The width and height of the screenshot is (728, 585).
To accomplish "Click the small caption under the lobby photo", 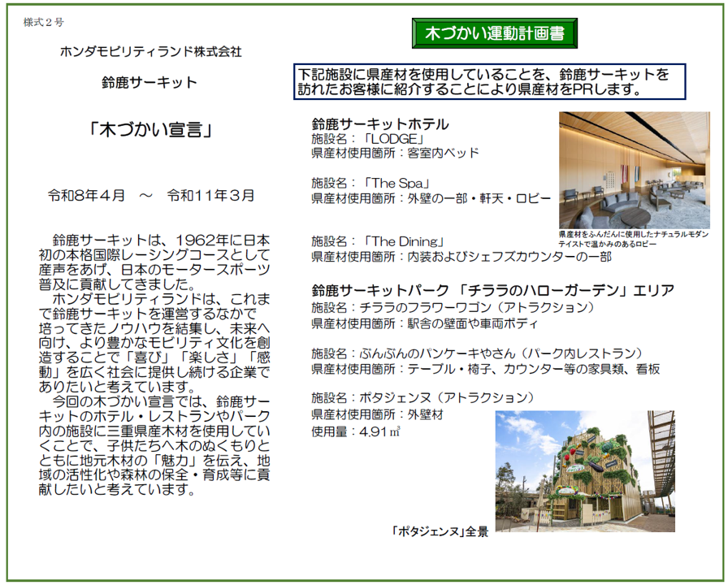I will pyautogui.click(x=638, y=237).
